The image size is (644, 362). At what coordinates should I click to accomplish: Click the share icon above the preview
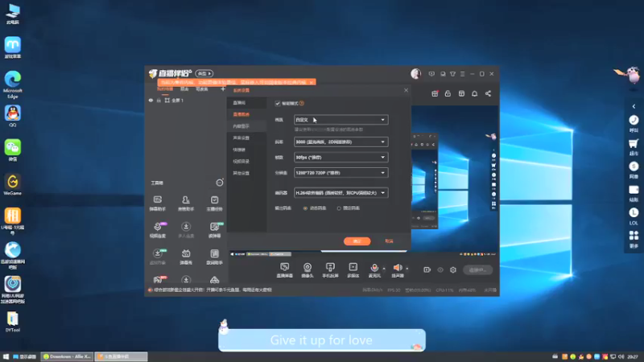488,93
